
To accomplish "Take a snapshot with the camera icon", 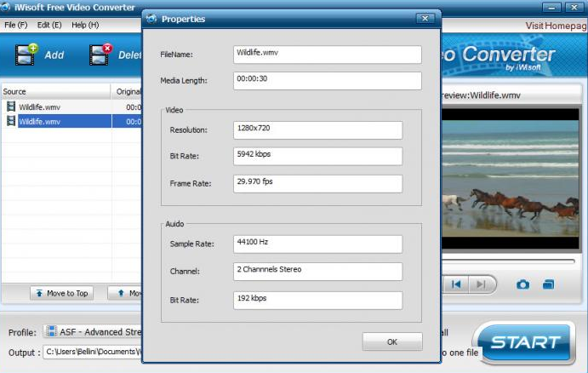I will pyautogui.click(x=522, y=284).
